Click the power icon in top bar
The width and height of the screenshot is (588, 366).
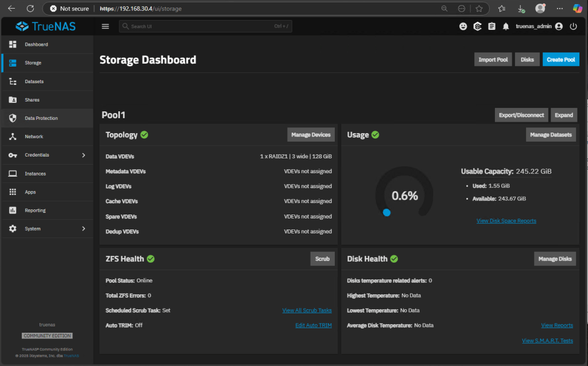click(573, 26)
